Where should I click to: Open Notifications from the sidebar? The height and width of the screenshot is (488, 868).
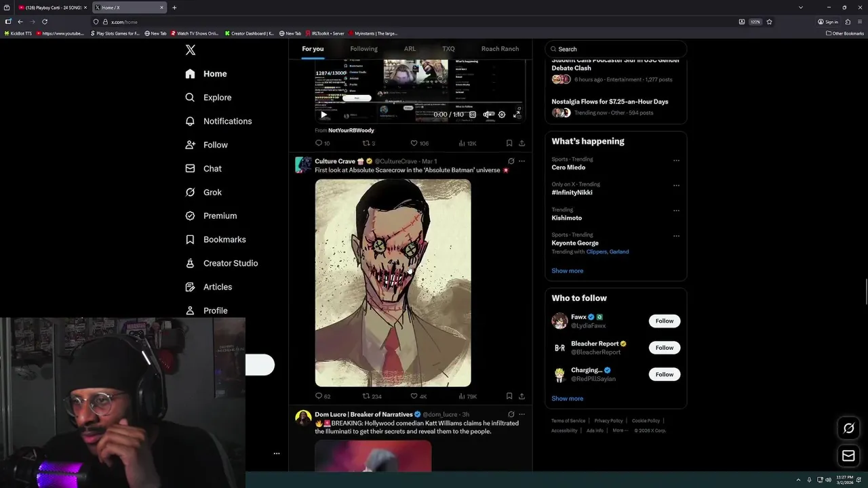tap(218, 121)
